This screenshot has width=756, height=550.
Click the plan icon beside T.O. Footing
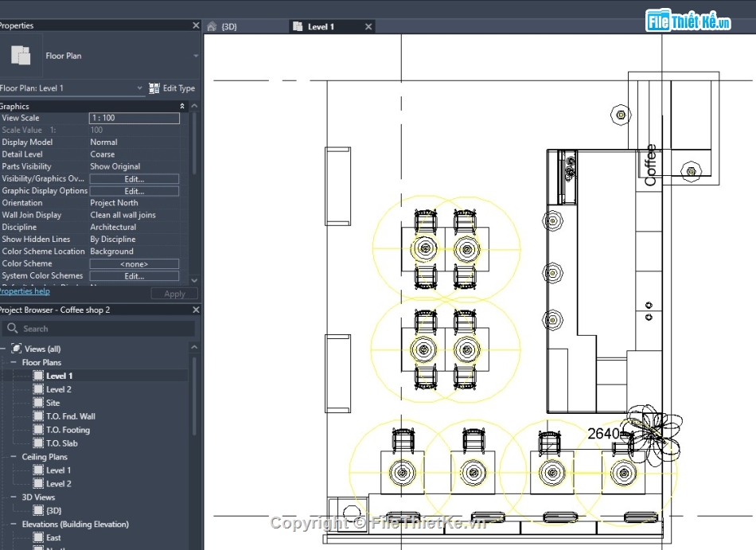(38, 430)
